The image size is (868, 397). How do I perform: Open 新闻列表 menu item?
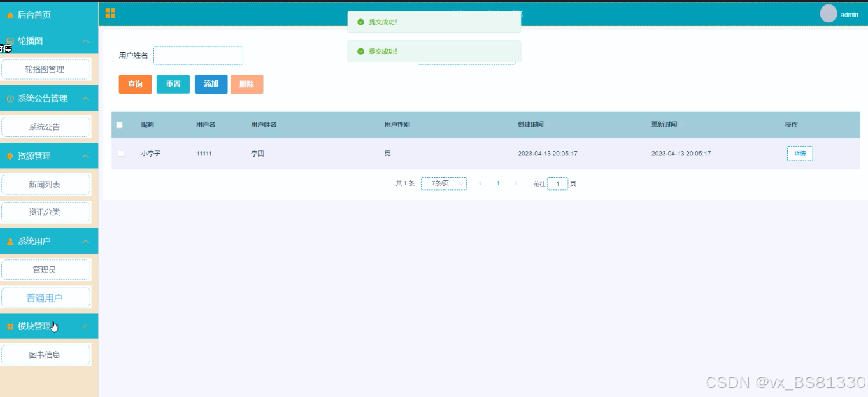click(46, 184)
